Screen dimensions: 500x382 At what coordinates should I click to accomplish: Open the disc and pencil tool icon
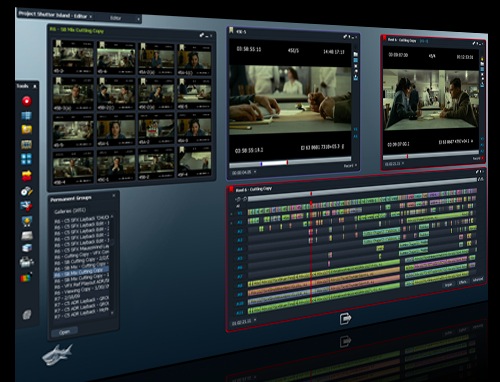(26, 191)
